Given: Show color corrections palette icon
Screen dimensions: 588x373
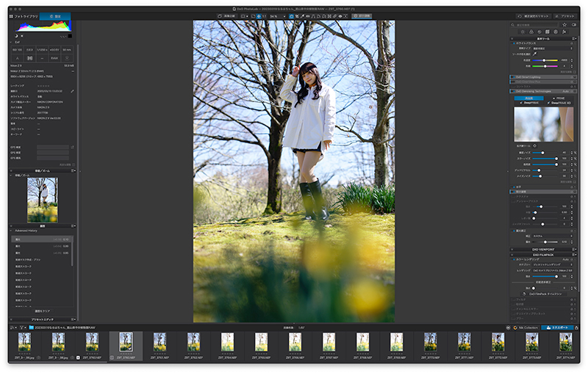Looking at the screenshot, I should pos(531,32).
